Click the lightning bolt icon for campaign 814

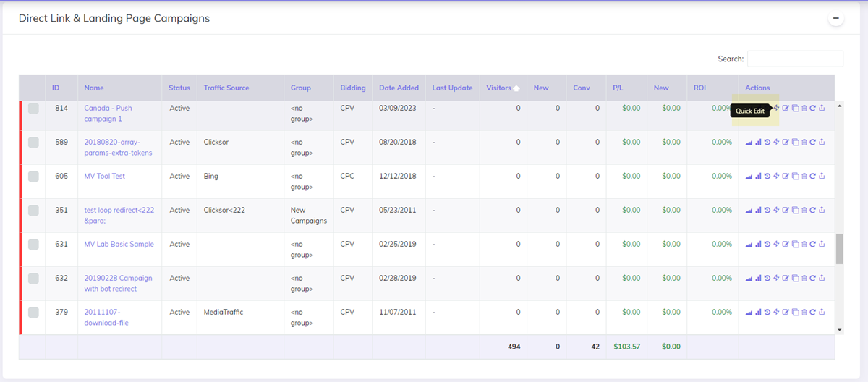pos(776,109)
